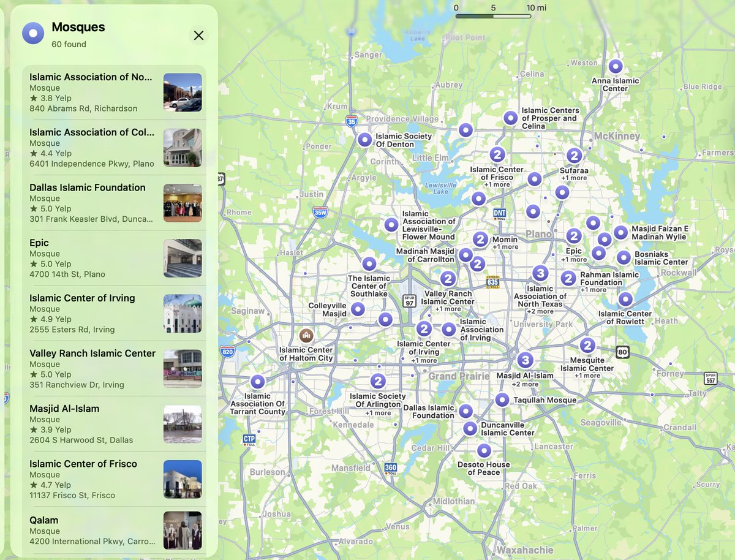The image size is (735, 560).
Task: Open Mesquite Islamic Center cluster pin
Action: (x=587, y=346)
